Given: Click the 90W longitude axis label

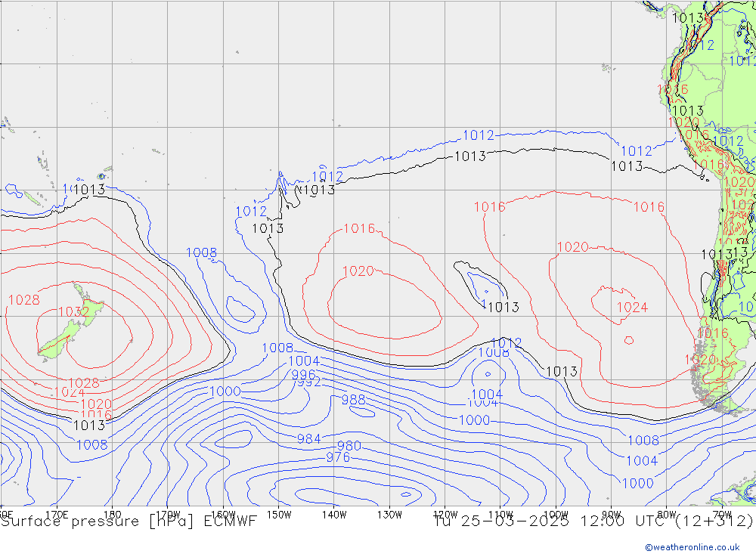Looking at the screenshot, I should 612,515.
